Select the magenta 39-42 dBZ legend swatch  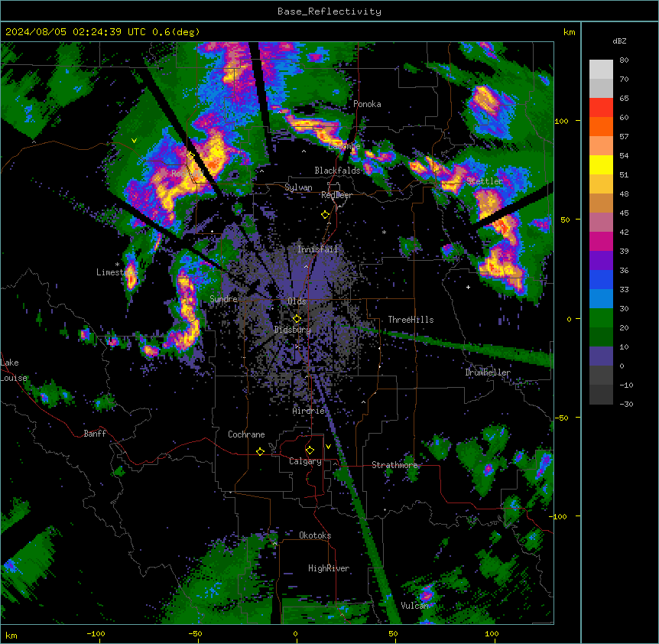(x=601, y=241)
